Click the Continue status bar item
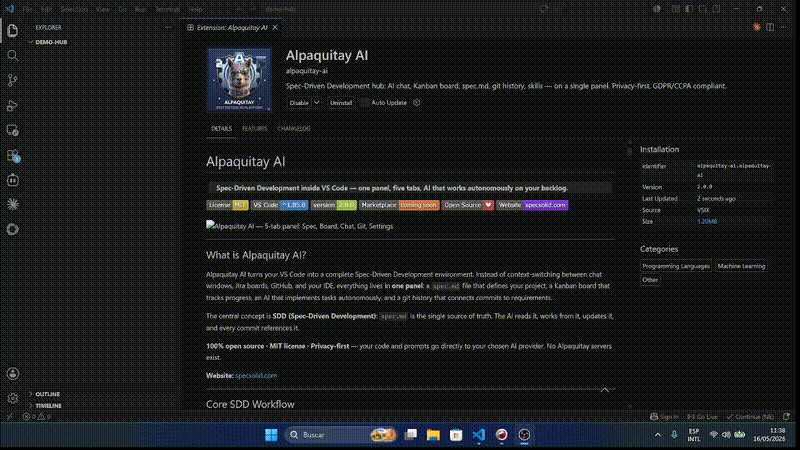This screenshot has height=450, width=800. [x=749, y=416]
